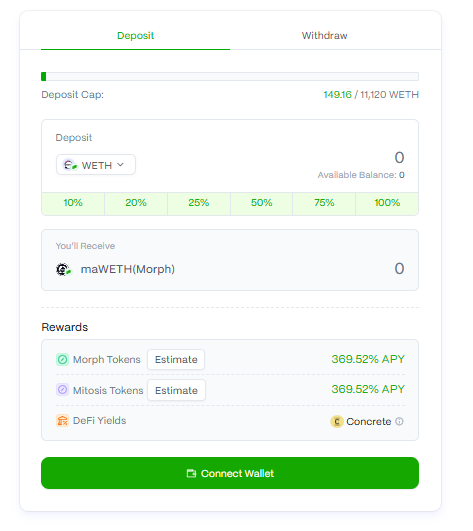Open the WETH token dropdown
Screen dimensions: 473x531
(x=96, y=165)
